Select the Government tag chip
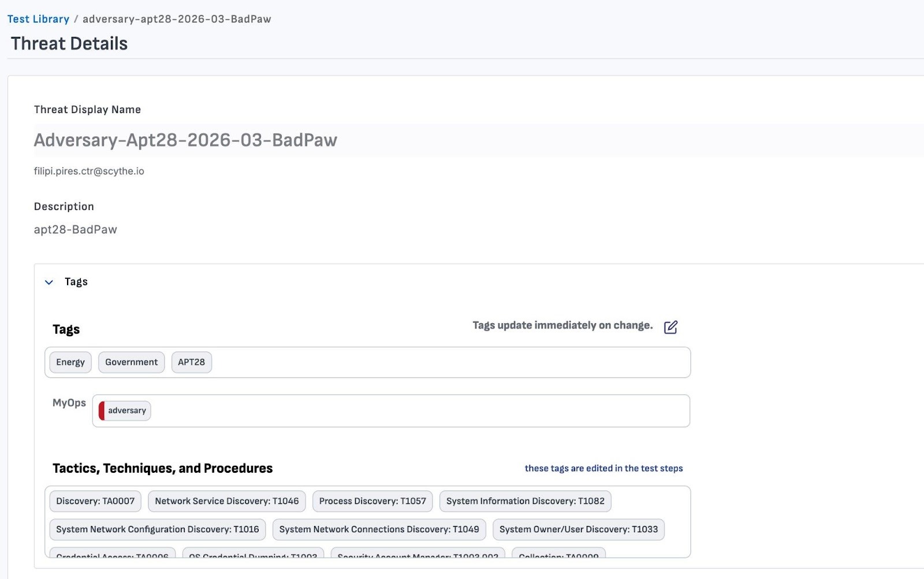The height and width of the screenshot is (579, 924). [131, 363]
